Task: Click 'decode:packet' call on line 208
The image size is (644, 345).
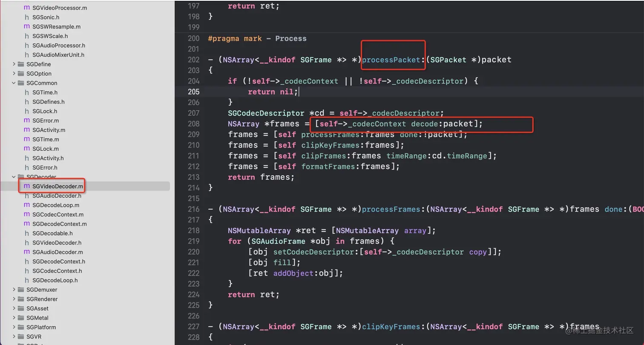Action: click(x=442, y=124)
